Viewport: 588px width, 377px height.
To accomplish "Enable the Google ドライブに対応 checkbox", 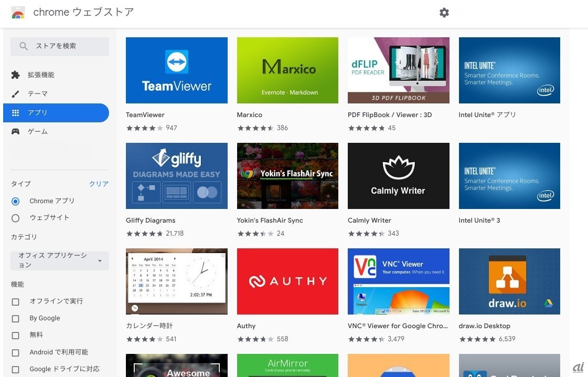I will [15, 370].
